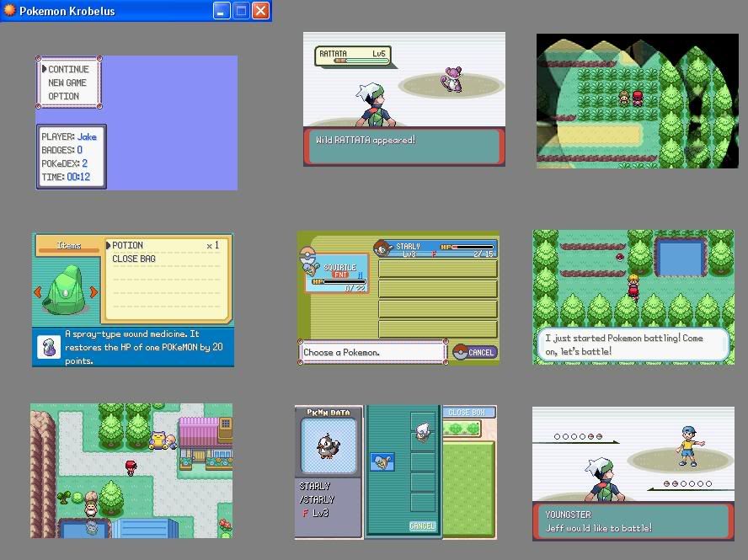This screenshot has width=748, height=560.
Task: Click the Starly icon in storage party column
Action: [422, 433]
